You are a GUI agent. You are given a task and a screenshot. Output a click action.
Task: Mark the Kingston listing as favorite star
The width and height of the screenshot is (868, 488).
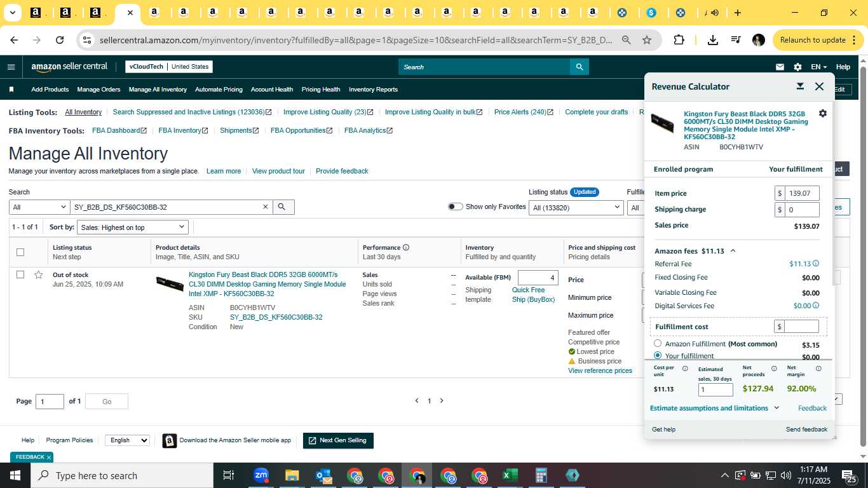click(x=38, y=275)
